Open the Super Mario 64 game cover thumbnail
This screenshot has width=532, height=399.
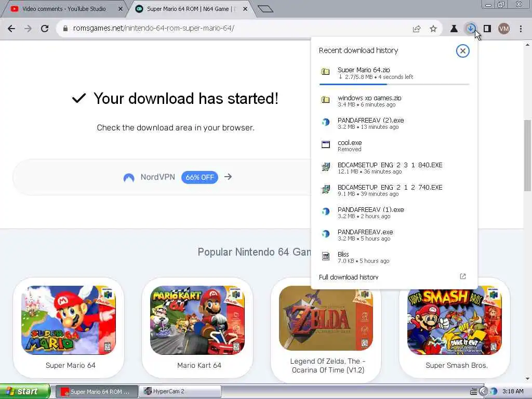(x=69, y=320)
